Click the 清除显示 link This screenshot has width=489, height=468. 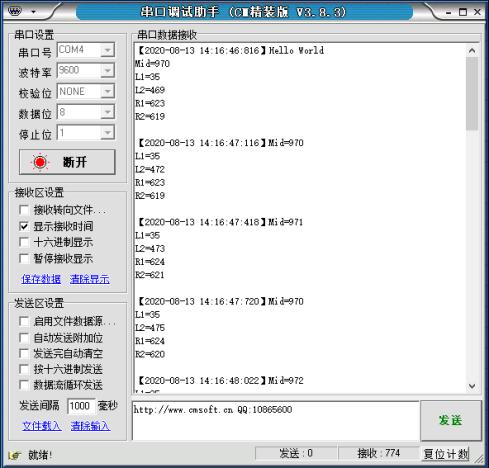click(x=90, y=279)
